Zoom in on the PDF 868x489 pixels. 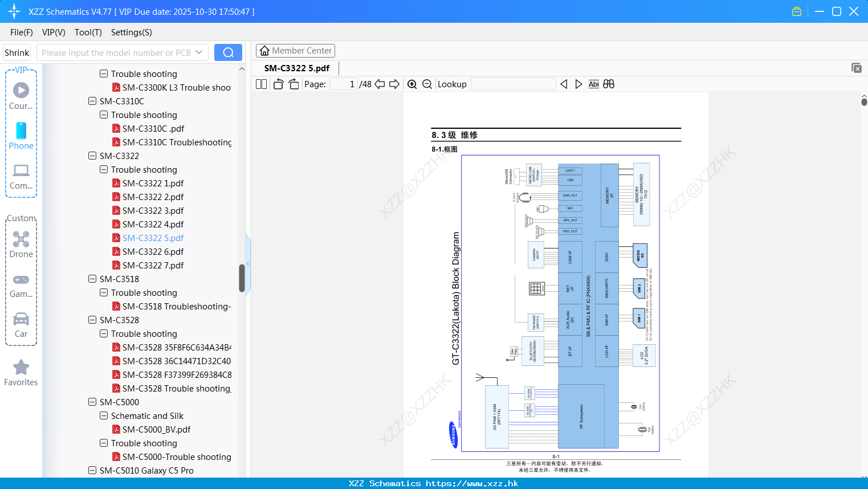click(x=412, y=84)
